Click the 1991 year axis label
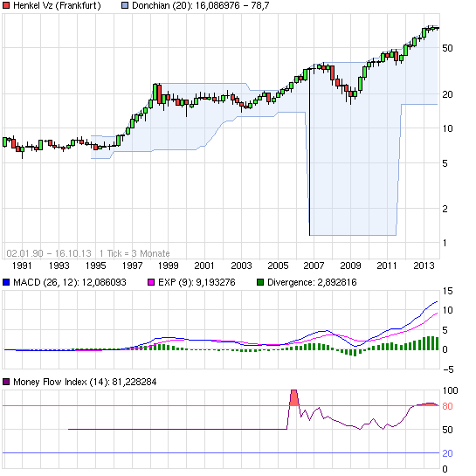The height and width of the screenshot is (476, 476). click(22, 266)
